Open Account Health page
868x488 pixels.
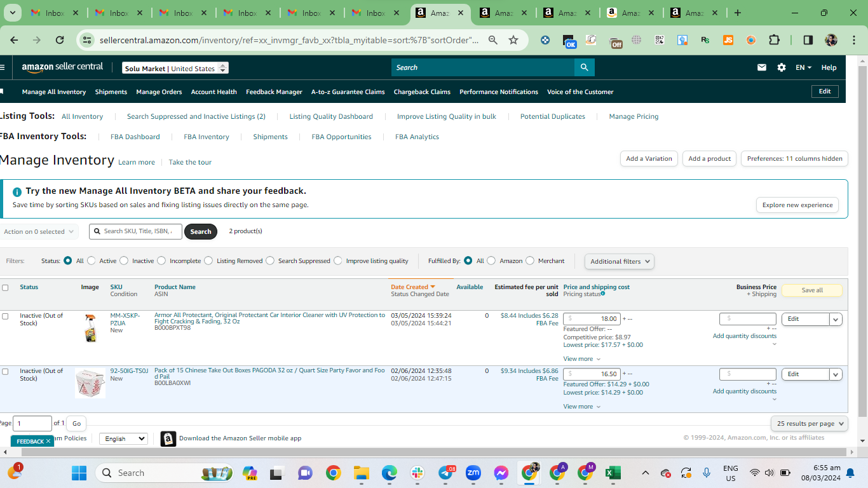point(214,92)
